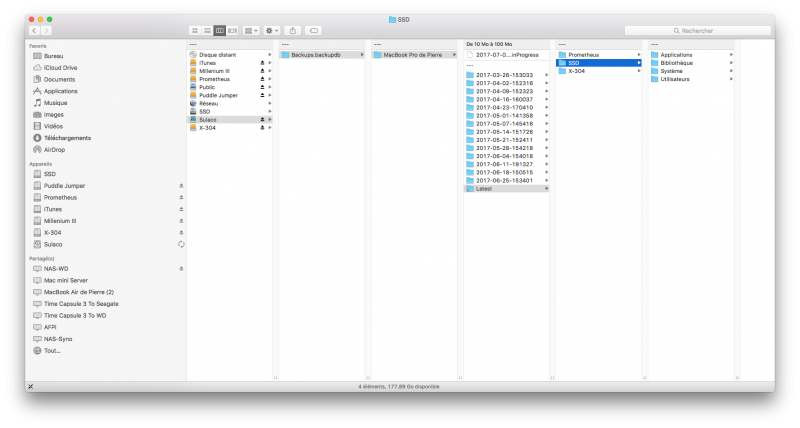800x428 pixels.
Task: Select the MacBook Pro de Pierre folder
Action: 414,55
